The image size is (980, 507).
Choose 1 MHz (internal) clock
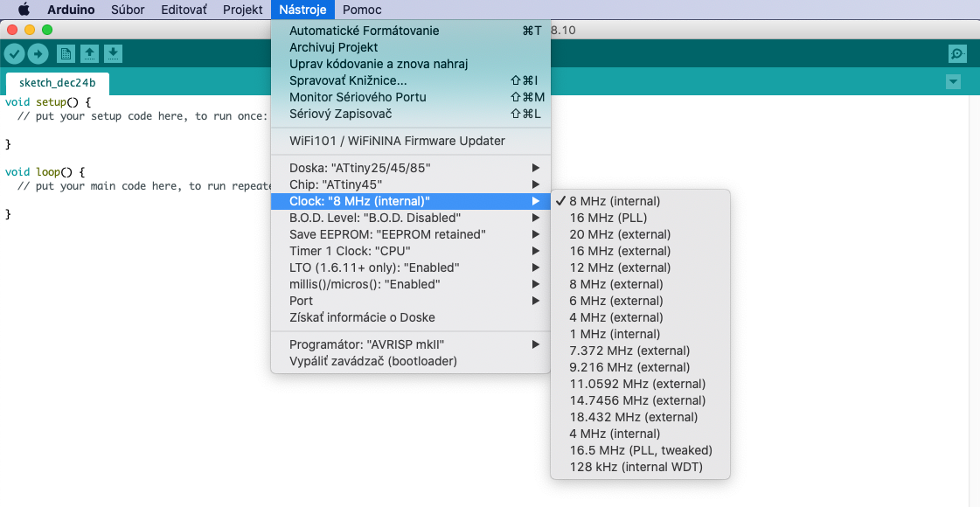coord(615,334)
